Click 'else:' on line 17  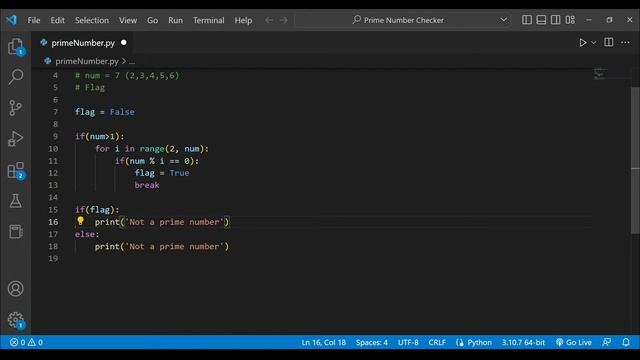pos(87,234)
